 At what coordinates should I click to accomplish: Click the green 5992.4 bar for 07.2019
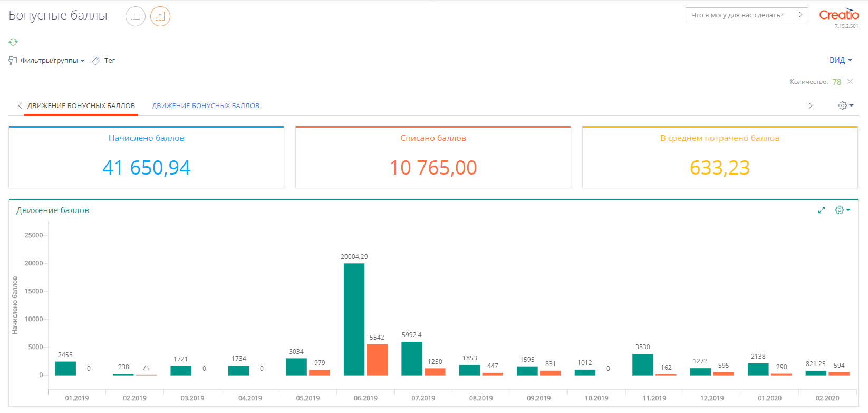tap(412, 359)
